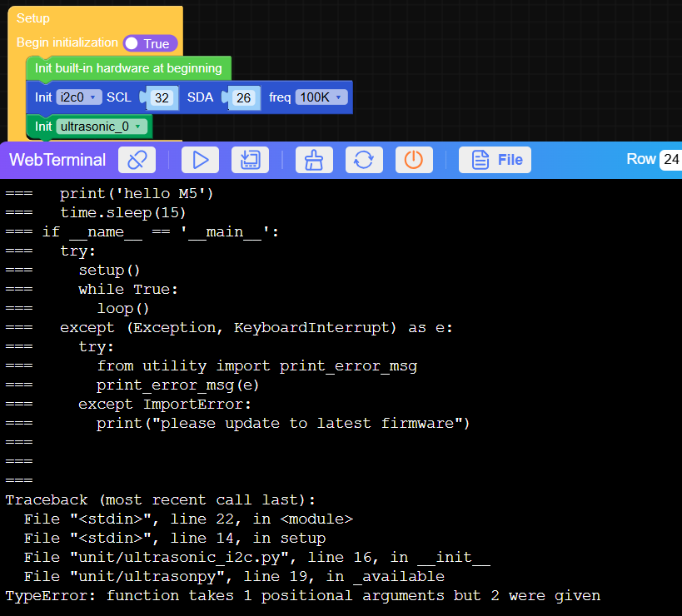This screenshot has width=682, height=616.
Task: Select the Init built-in hardware block
Action: point(128,68)
